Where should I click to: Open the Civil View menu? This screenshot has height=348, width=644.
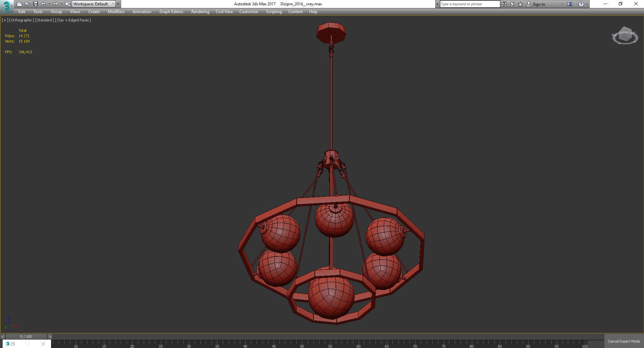click(x=224, y=12)
